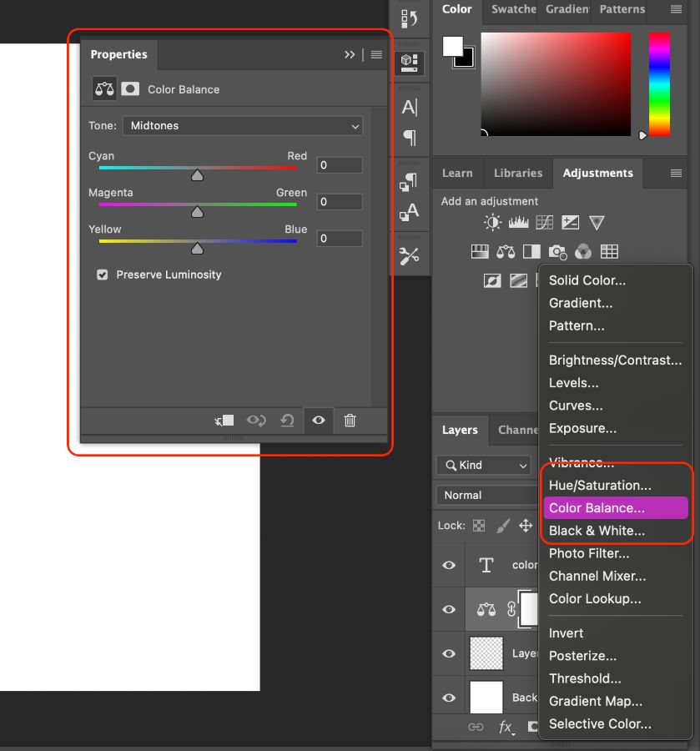The image size is (700, 751).
Task: Delete adjustment layer with trash icon
Action: [350, 421]
